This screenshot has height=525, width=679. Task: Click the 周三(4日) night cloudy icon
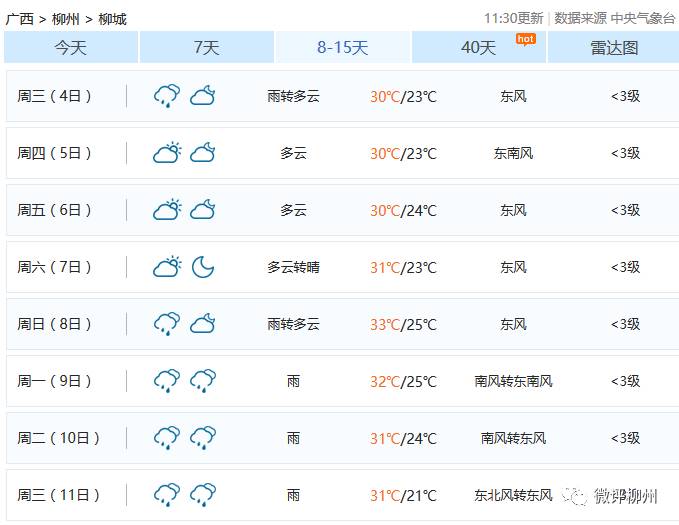point(203,96)
